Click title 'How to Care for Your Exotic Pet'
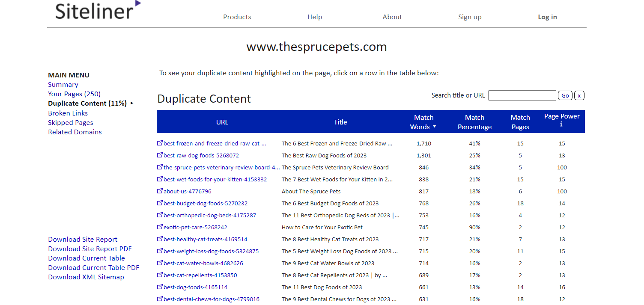This screenshot has width=644, height=305. tap(322, 227)
